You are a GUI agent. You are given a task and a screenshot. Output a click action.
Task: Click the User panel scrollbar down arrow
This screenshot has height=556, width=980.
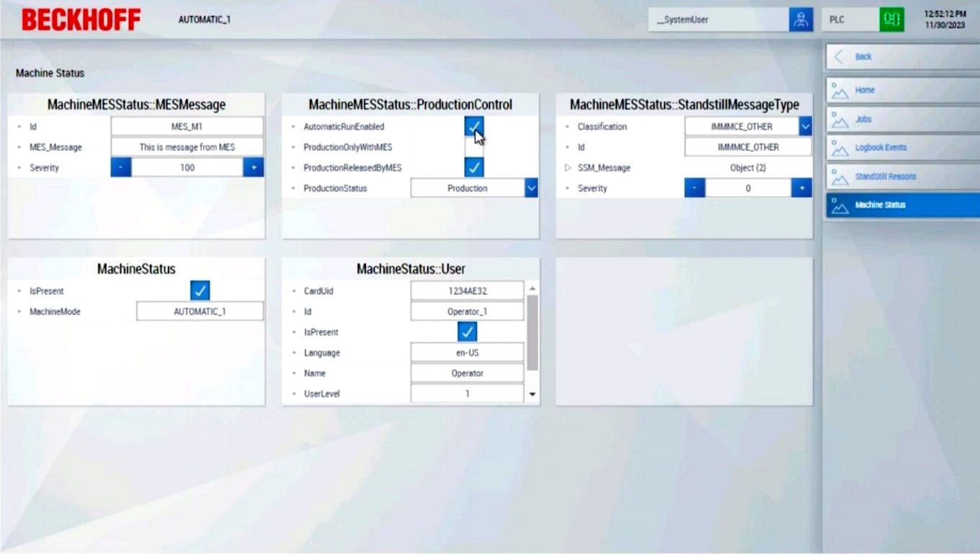pos(533,394)
